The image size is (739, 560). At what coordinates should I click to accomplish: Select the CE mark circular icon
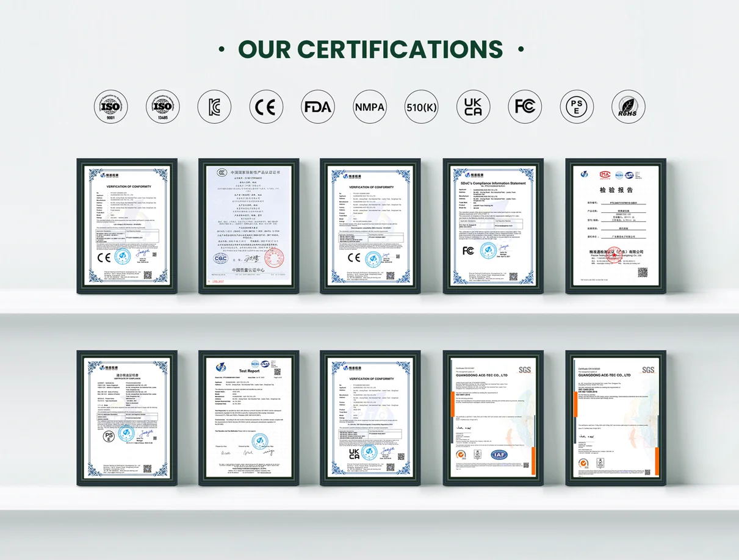coord(266,107)
